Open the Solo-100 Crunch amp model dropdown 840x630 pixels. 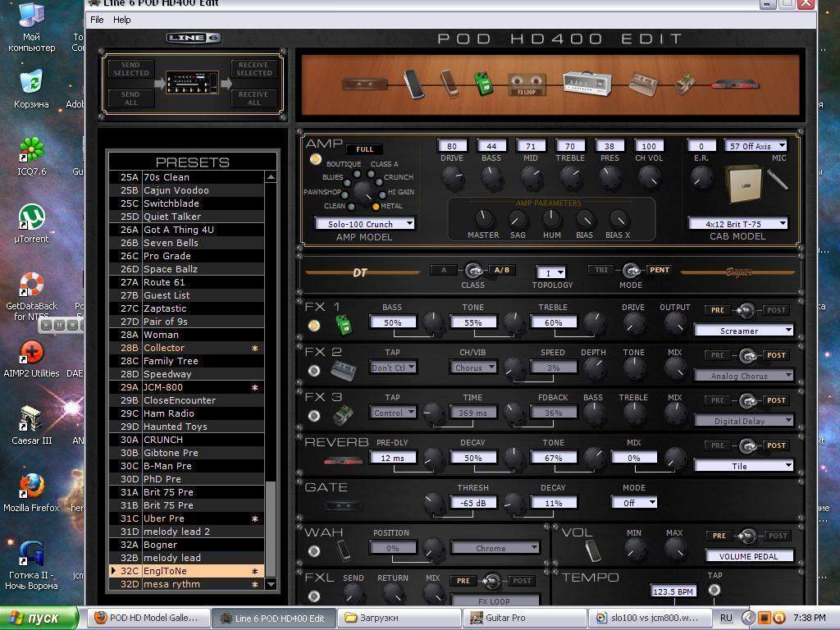coord(365,223)
